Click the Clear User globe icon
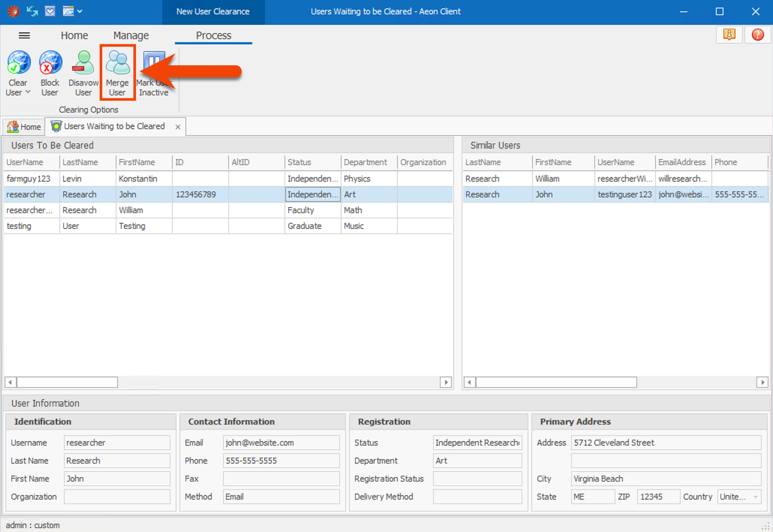The height and width of the screenshot is (532, 773). pyautogui.click(x=19, y=63)
